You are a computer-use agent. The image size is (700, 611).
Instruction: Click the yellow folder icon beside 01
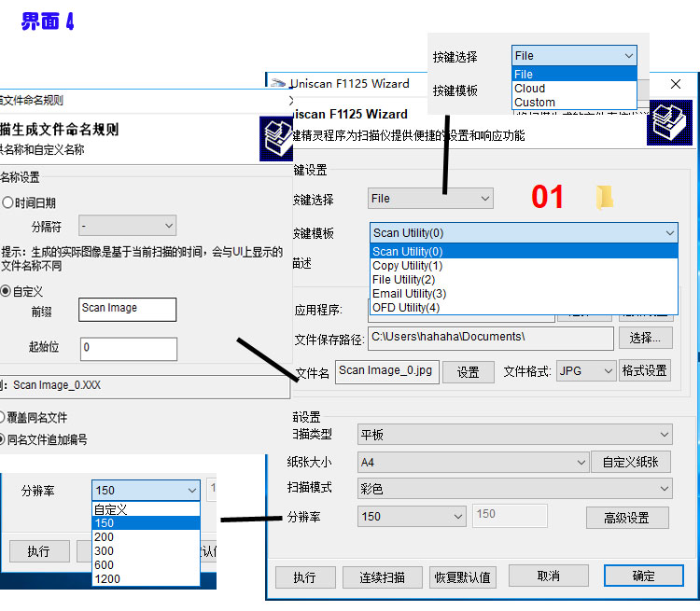pos(605,197)
